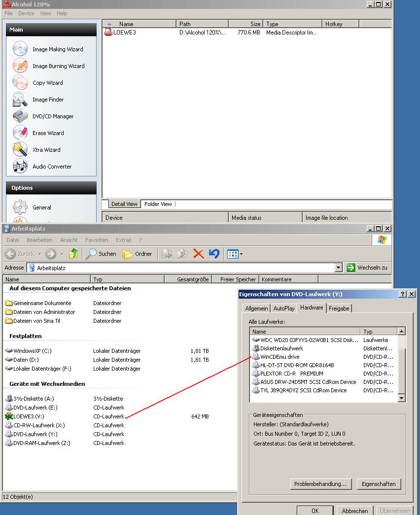Click the red delete X in toolbar

click(198, 254)
